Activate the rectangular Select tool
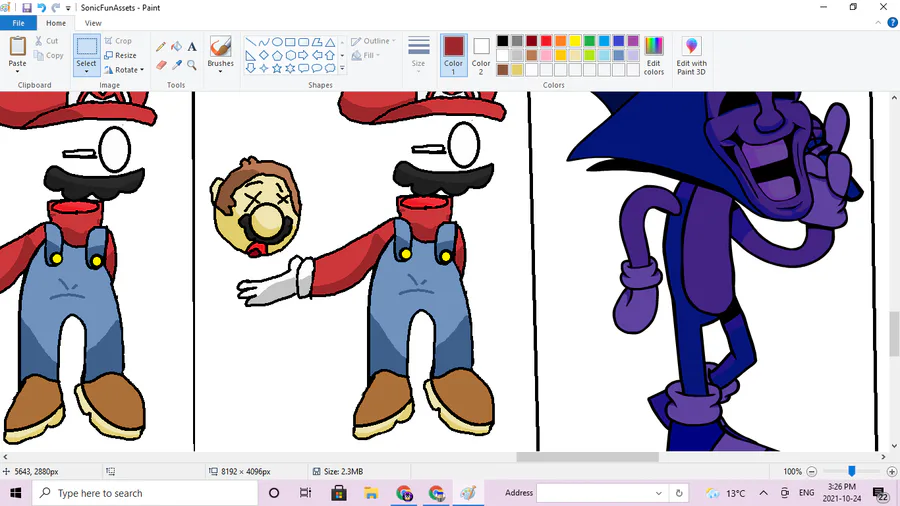The width and height of the screenshot is (900, 506). pyautogui.click(x=87, y=47)
